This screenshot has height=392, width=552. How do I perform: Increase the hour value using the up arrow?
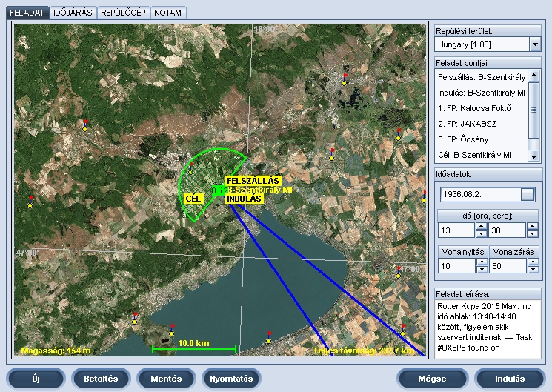click(482, 227)
